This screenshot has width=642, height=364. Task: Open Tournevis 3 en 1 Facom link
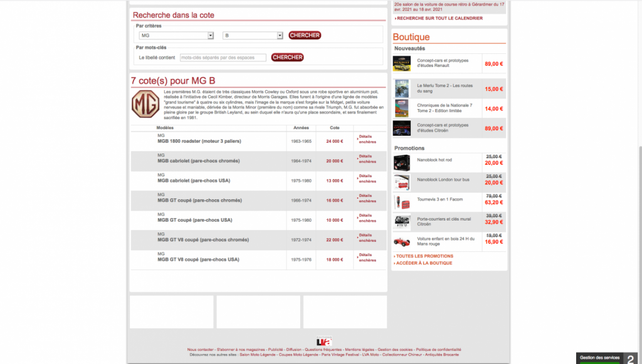[439, 199]
